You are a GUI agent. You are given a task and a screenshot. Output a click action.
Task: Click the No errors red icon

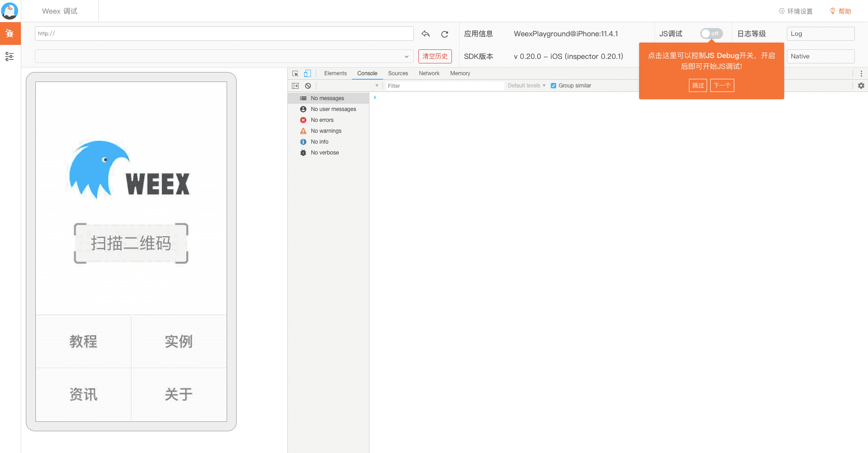[303, 120]
